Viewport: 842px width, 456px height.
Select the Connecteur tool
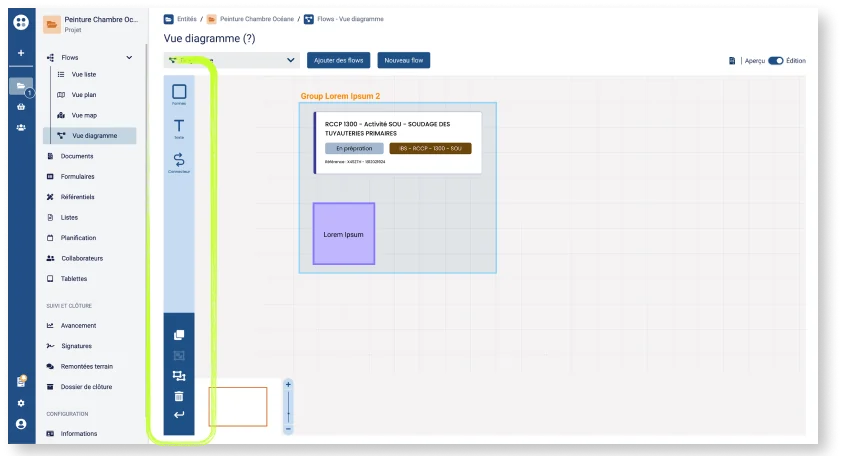click(179, 162)
